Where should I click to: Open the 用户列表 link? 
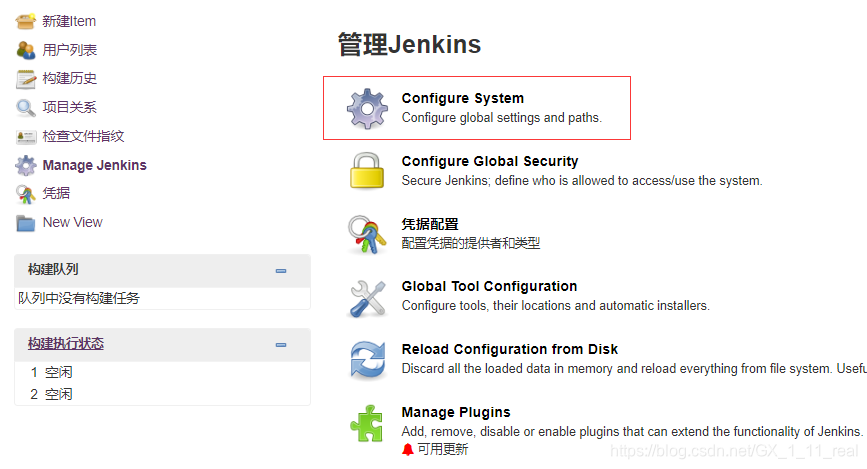coord(70,50)
